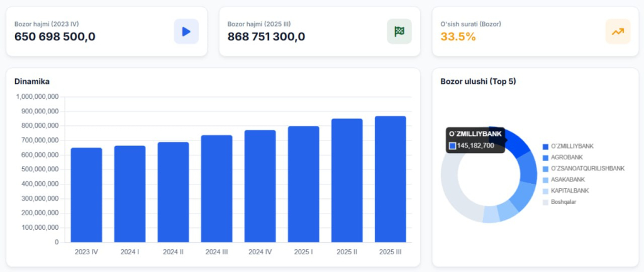644x272 pixels.
Task: Click the blue play icon on first card
Action: click(x=186, y=31)
